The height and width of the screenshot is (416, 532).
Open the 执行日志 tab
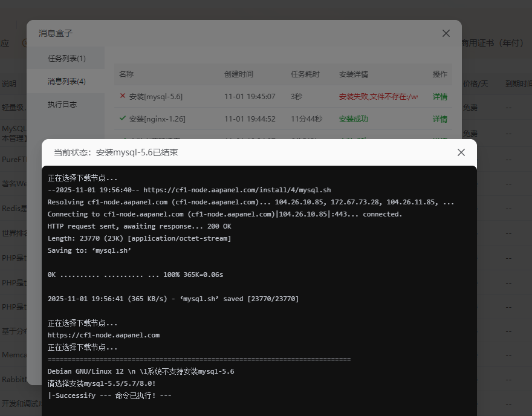tap(66, 104)
